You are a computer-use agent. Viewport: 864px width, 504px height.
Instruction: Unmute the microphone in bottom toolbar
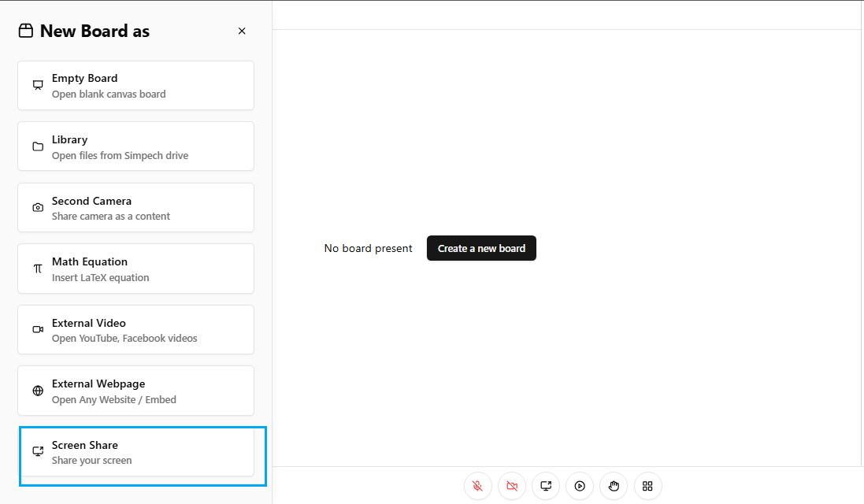[x=477, y=486]
